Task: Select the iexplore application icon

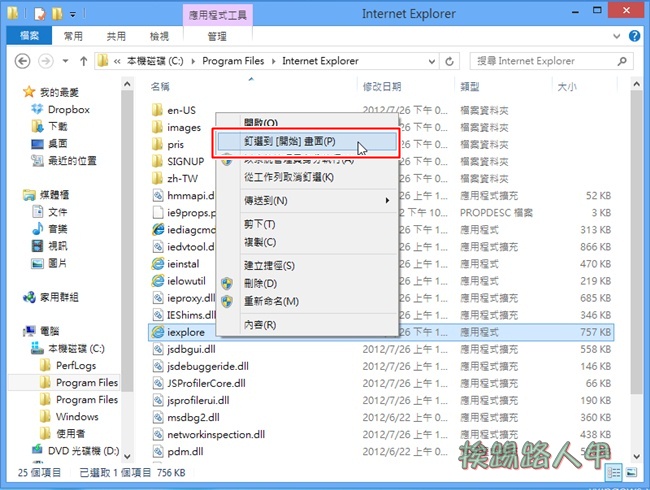Action: tap(158, 332)
